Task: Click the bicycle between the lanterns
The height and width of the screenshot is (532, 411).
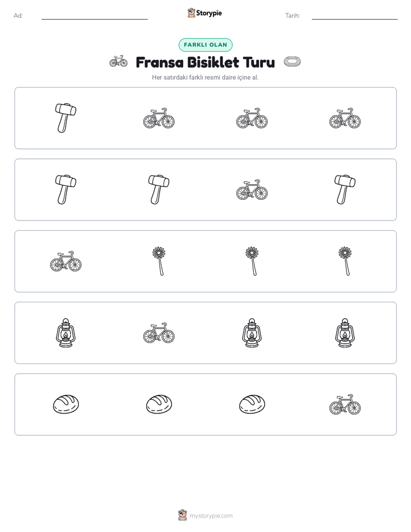Action: [159, 333]
